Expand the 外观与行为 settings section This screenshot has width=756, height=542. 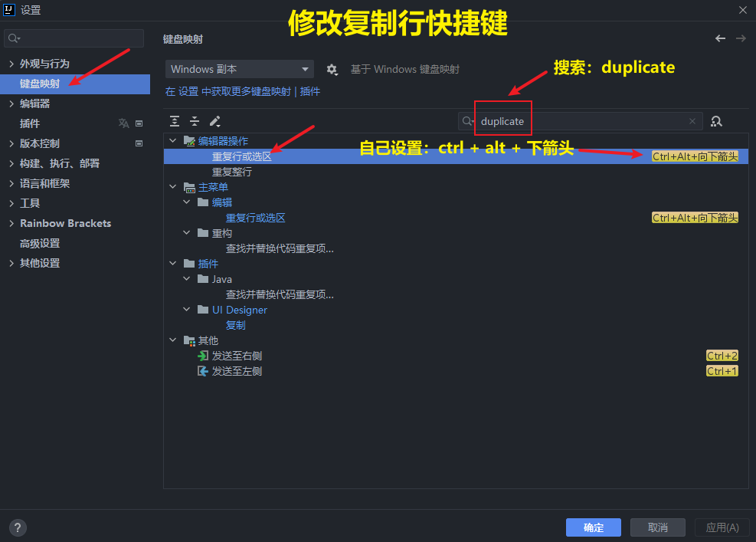[11, 64]
